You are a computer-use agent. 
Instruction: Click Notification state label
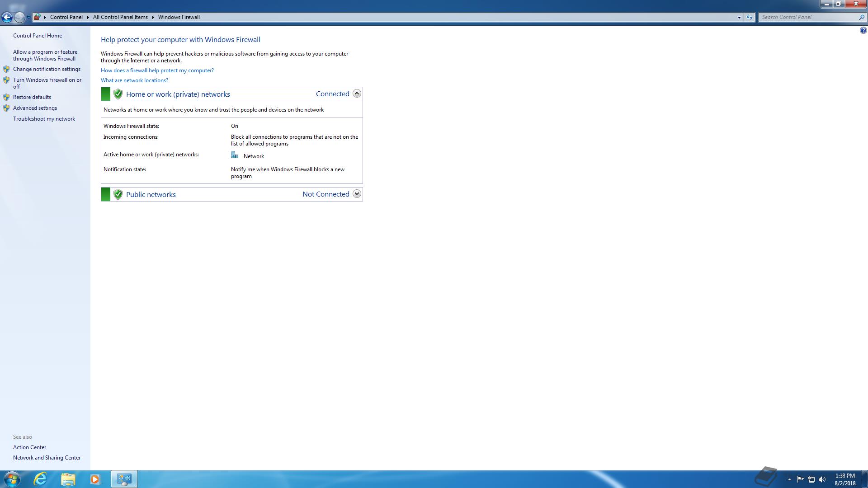tap(124, 169)
